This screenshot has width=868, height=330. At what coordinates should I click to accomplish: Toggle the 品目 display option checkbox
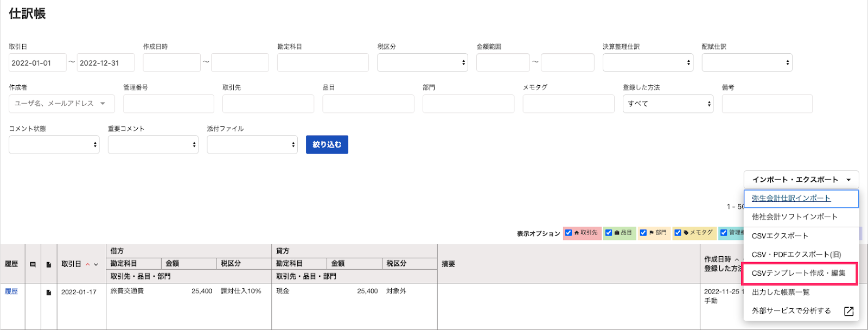pos(609,233)
